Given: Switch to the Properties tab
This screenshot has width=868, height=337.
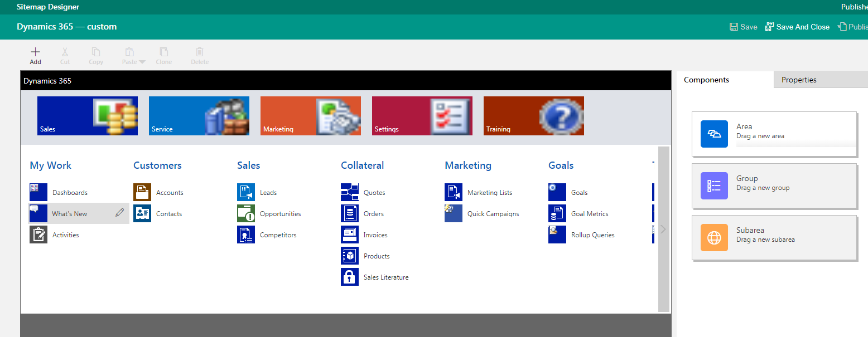Looking at the screenshot, I should [799, 80].
